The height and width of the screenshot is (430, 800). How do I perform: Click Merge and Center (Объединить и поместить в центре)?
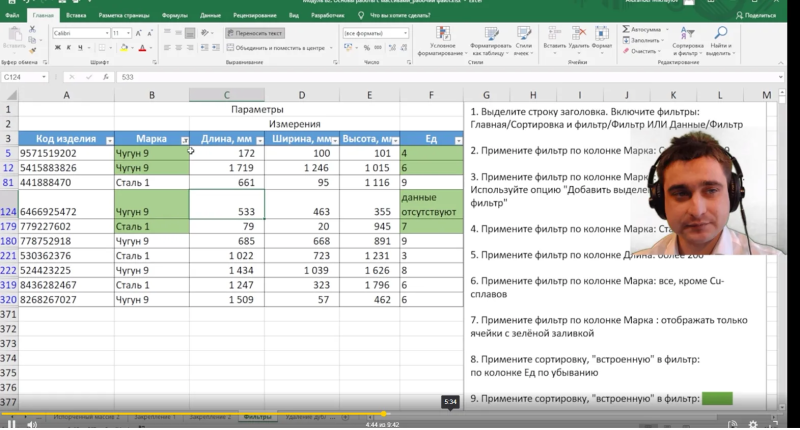tap(278, 48)
